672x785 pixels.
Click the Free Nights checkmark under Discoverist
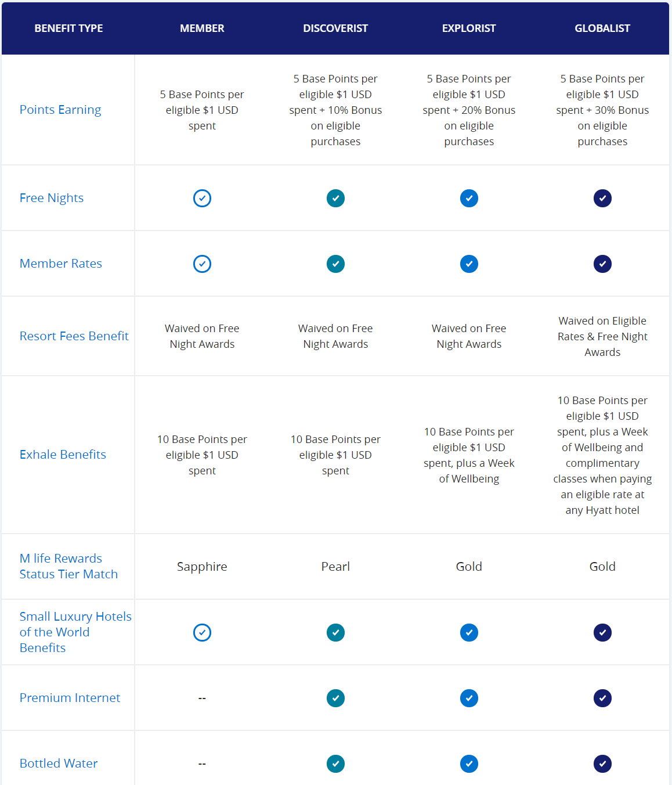coord(335,198)
